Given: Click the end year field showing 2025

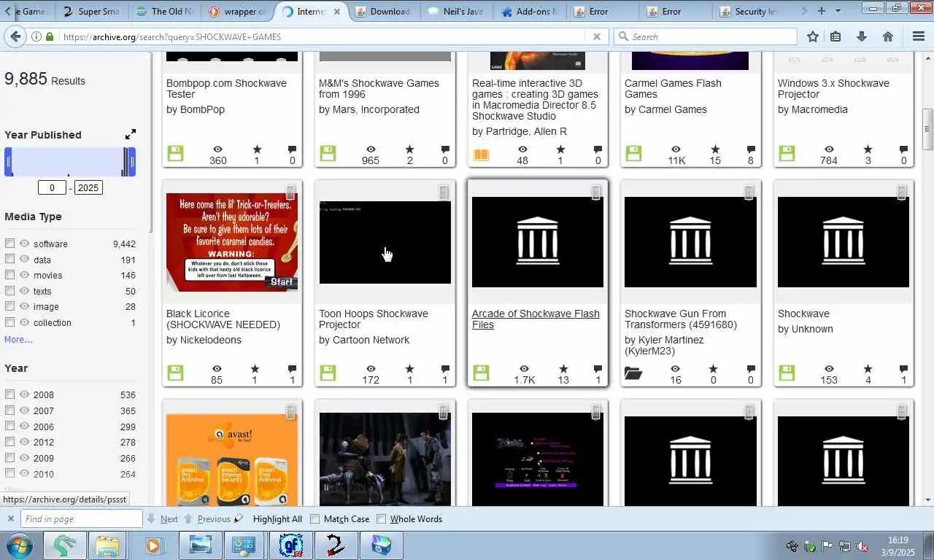Looking at the screenshot, I should [x=88, y=187].
